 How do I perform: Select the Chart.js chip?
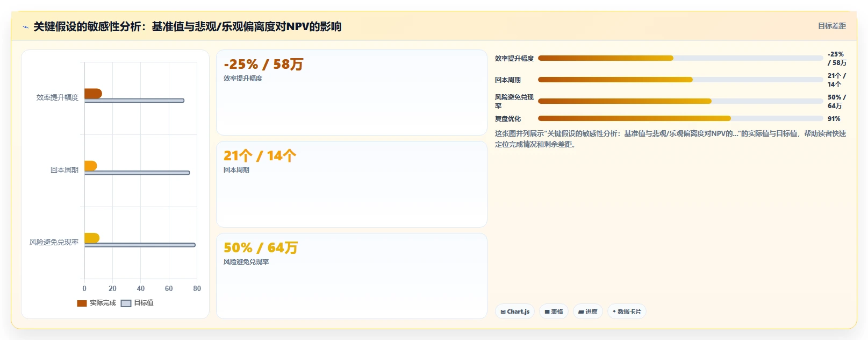[515, 311]
